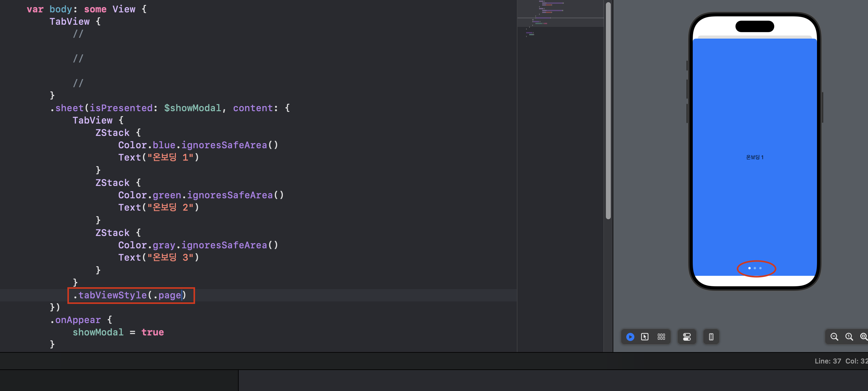Switch canvas to selectable mode

click(x=645, y=337)
